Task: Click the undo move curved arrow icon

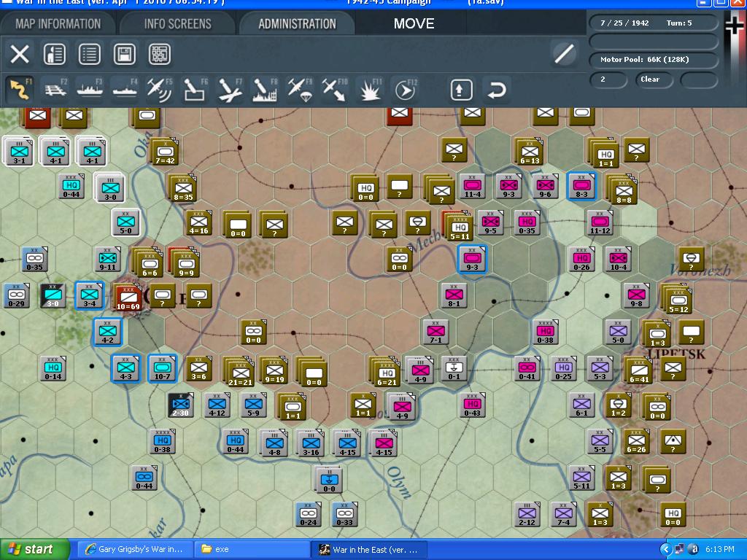Action: pos(496,90)
